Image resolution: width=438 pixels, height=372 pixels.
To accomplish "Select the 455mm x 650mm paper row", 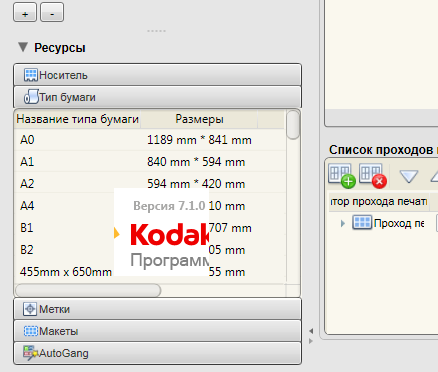I will click(150, 272).
